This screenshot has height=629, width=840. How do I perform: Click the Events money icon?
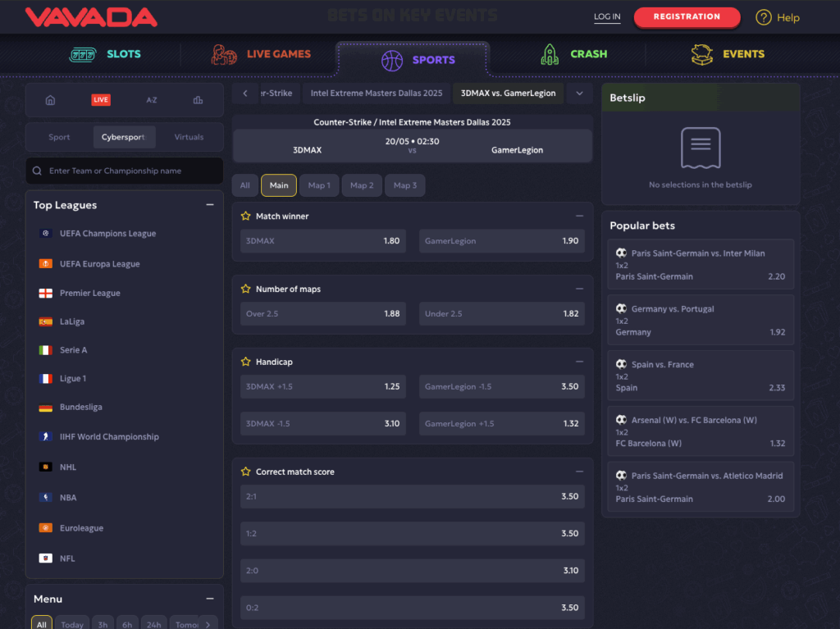(702, 53)
